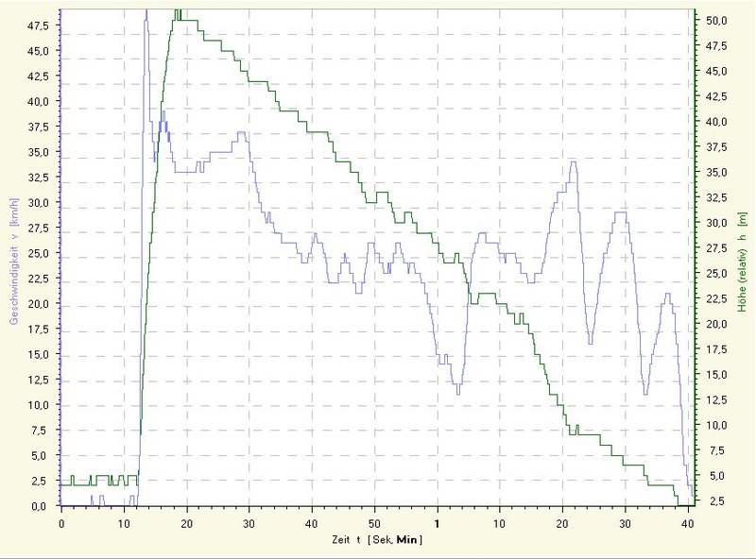
Task: Click the 0 tick on the time axis
Action: click(x=61, y=522)
